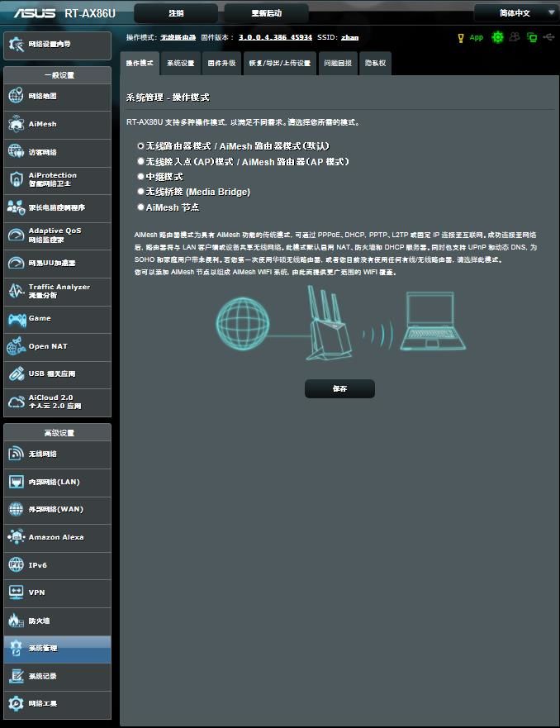Viewport: 560px width, 728px height.
Task: Switch to restore/export/upload settings tab
Action: 280,63
